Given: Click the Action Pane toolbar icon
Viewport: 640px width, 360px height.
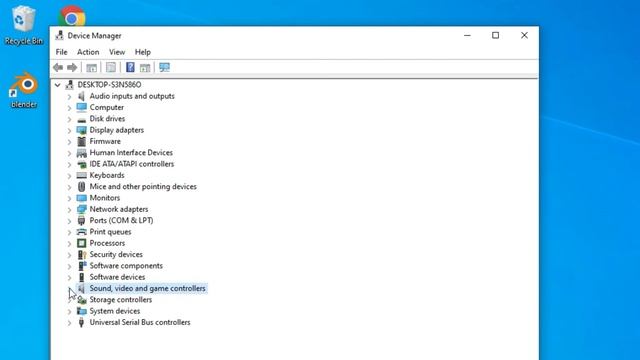Looking at the screenshot, I should (145, 67).
